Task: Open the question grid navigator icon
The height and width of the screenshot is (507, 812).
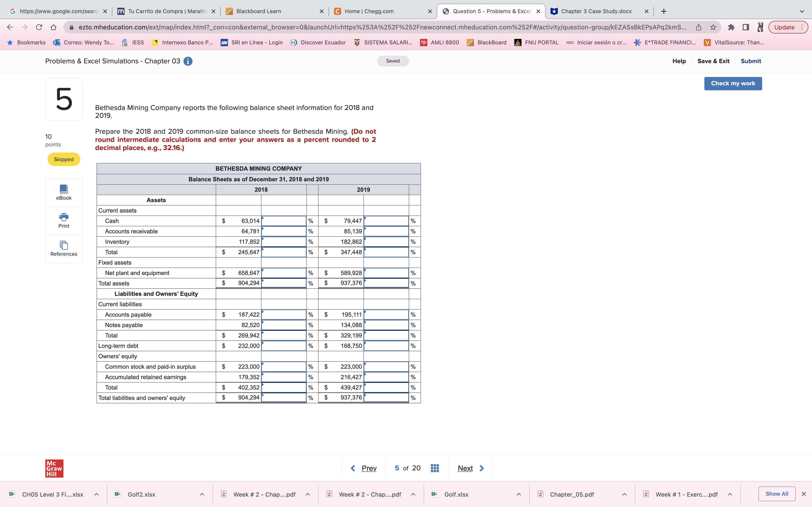Action: [x=435, y=468]
